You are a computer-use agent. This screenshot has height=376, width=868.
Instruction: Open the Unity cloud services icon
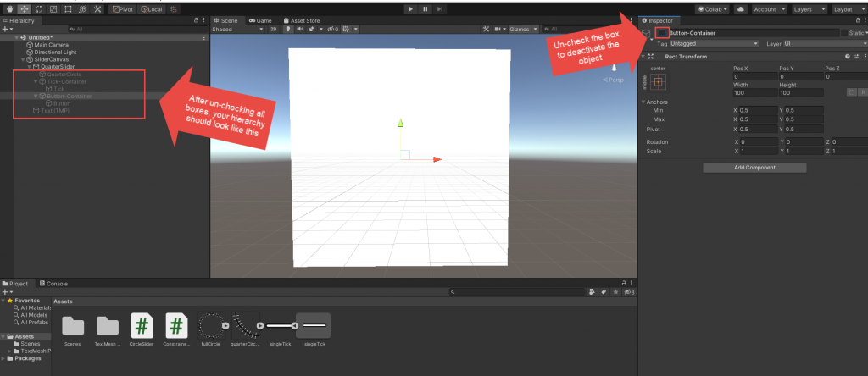click(741, 9)
